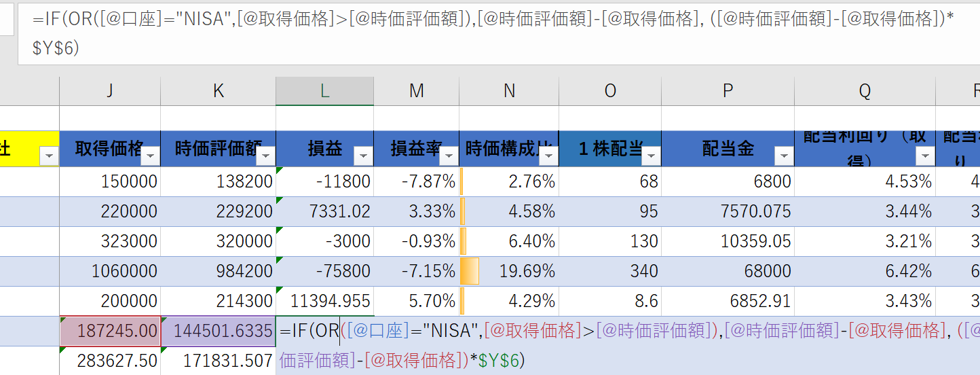
Task: Select 配当利回り cell showing 3.21%
Action: pos(865,241)
